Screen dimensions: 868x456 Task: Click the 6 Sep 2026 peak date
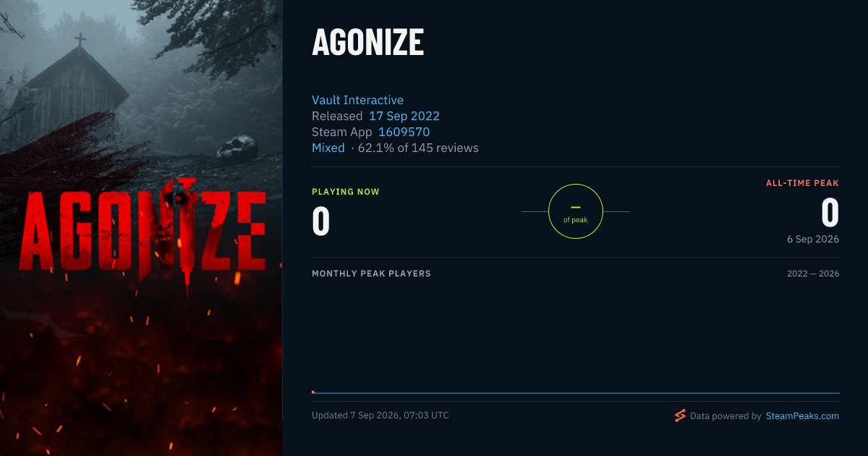[813, 239]
